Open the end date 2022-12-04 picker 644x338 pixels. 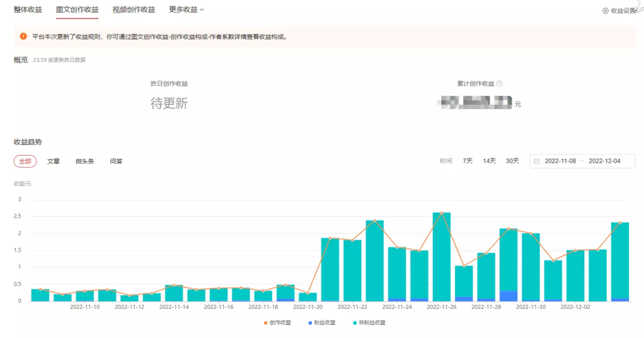click(x=604, y=162)
